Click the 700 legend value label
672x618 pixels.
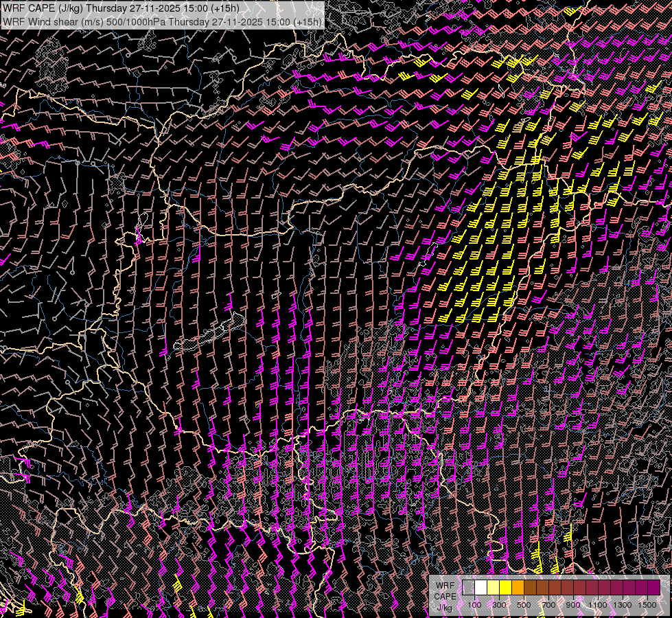[548, 605]
